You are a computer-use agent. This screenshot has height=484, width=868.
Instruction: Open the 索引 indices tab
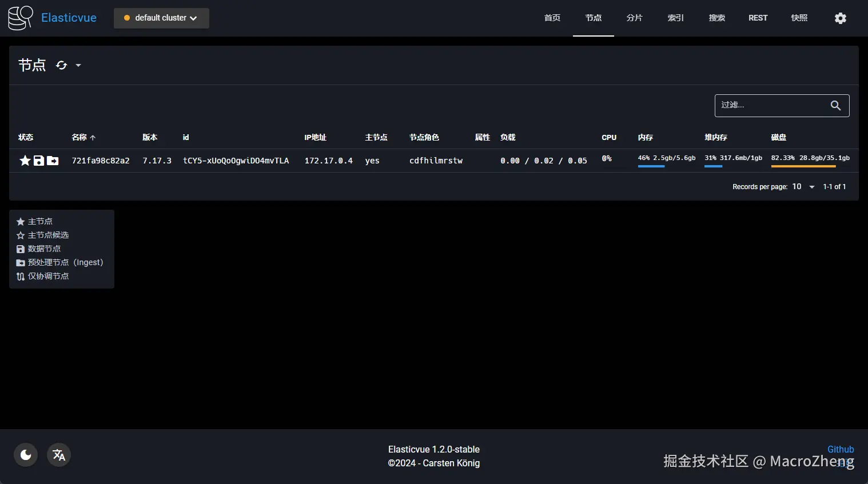coord(676,18)
